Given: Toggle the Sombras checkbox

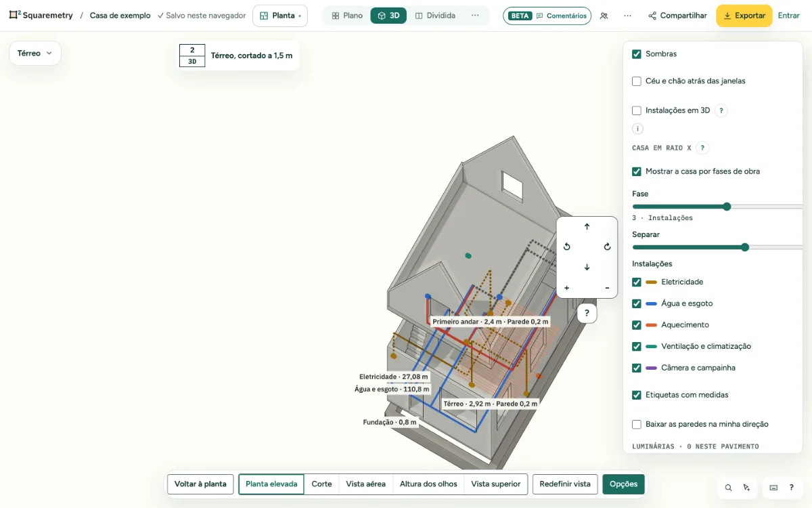Looking at the screenshot, I should pyautogui.click(x=637, y=54).
